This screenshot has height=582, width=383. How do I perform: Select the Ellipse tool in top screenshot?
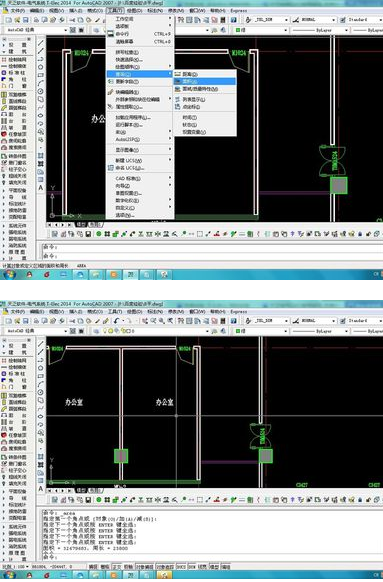click(x=41, y=115)
